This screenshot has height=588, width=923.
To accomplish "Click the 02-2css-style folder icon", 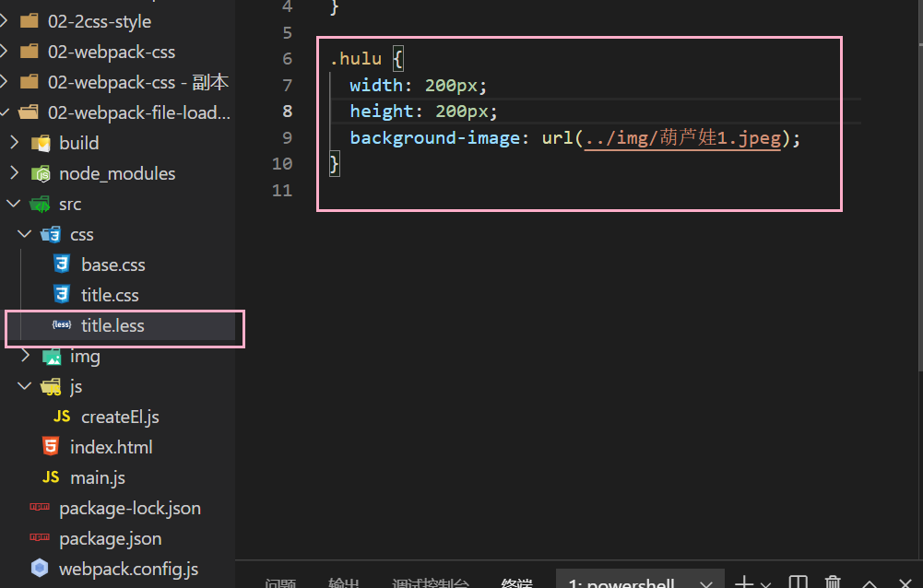I will click(29, 21).
